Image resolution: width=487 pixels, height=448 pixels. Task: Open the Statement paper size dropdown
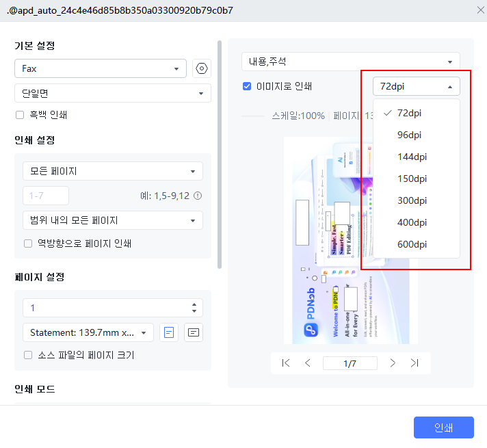(x=88, y=332)
